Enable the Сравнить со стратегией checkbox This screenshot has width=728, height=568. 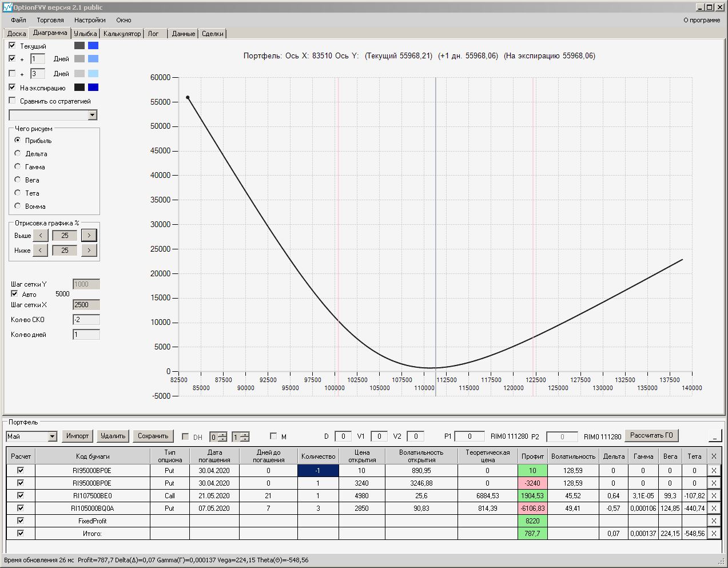(x=13, y=101)
